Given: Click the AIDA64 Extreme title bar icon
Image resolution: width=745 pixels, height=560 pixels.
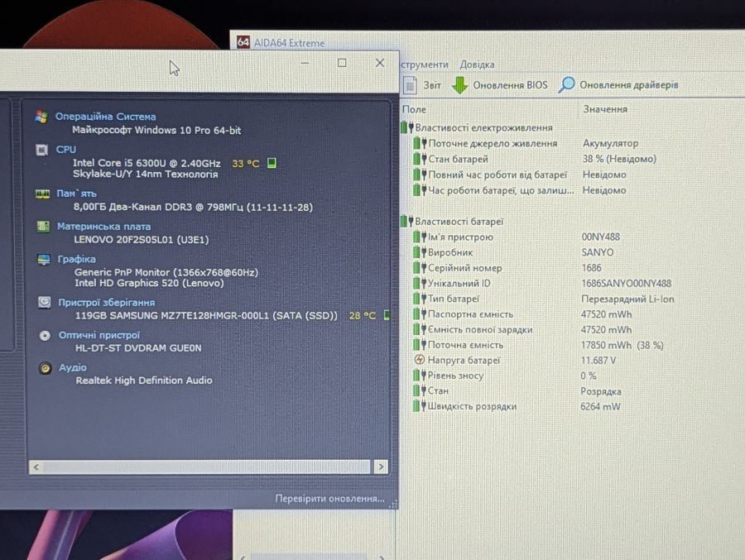Looking at the screenshot, I should (x=243, y=42).
